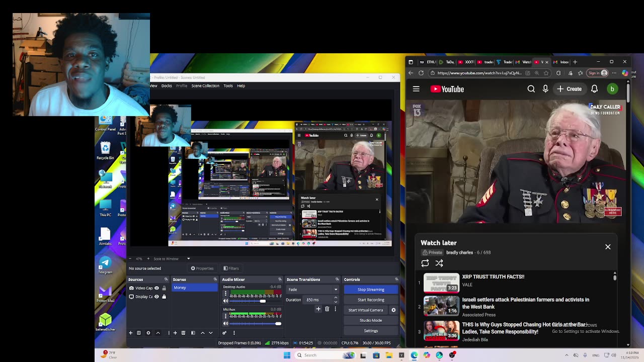
Task: Close the Watch later playlist panel
Action: coord(608,247)
